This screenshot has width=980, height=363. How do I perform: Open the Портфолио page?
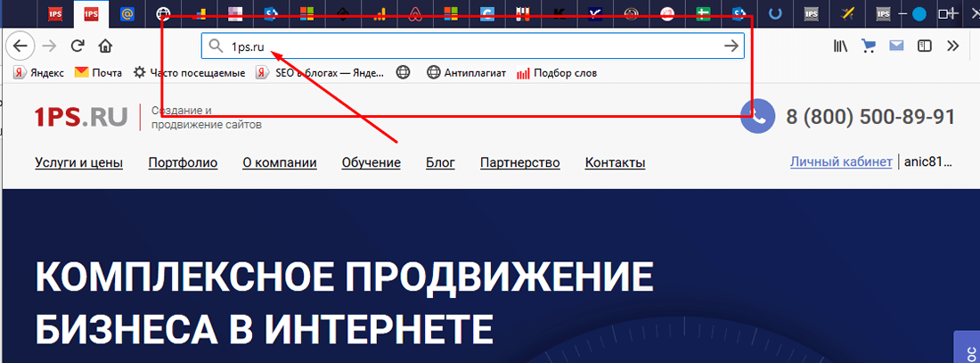184,163
